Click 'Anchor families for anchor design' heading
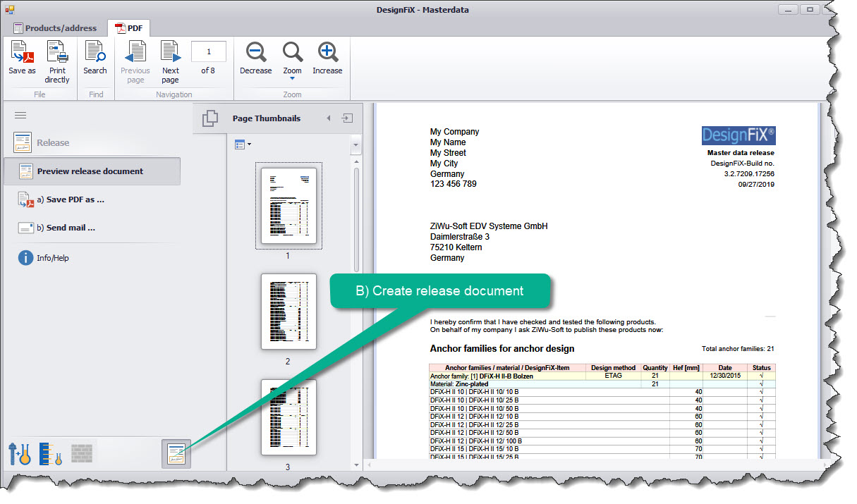The image size is (857, 504). (x=502, y=348)
